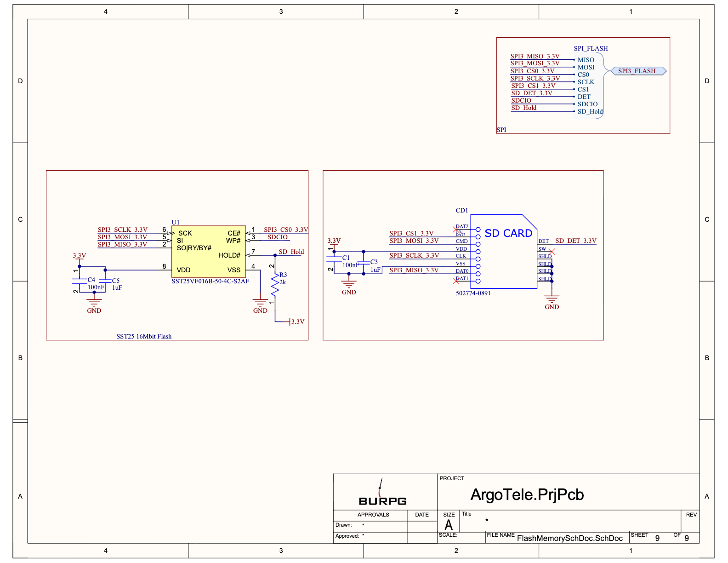Click the CS0 harness entry
The height and width of the screenshot is (563, 728).
coord(583,75)
